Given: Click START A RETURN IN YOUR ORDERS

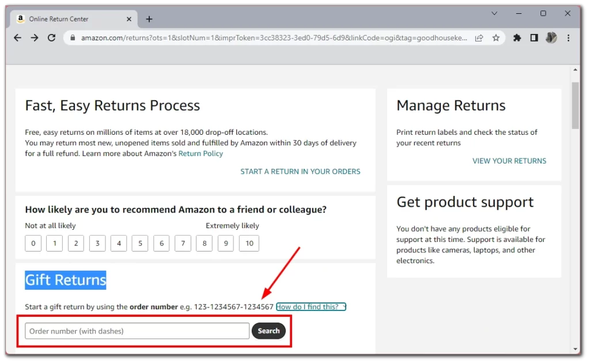Looking at the screenshot, I should point(300,172).
